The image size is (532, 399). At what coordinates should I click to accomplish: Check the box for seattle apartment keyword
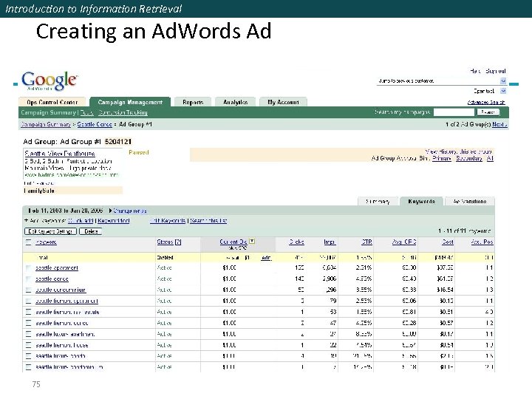point(29,268)
